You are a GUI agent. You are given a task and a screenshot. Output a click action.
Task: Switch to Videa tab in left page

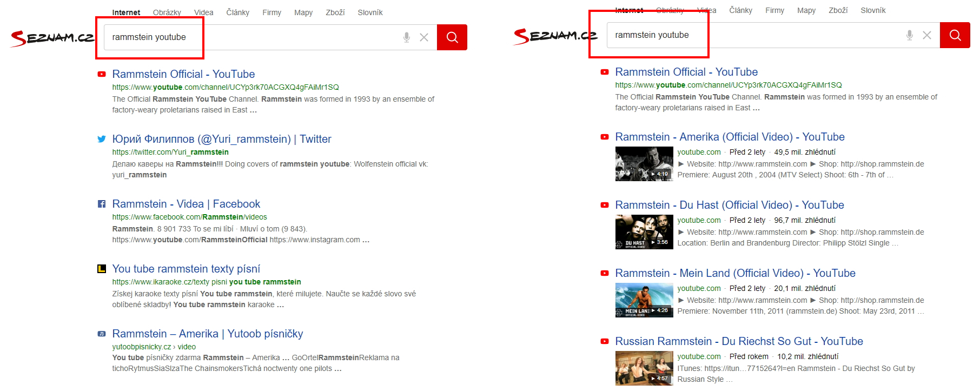204,12
